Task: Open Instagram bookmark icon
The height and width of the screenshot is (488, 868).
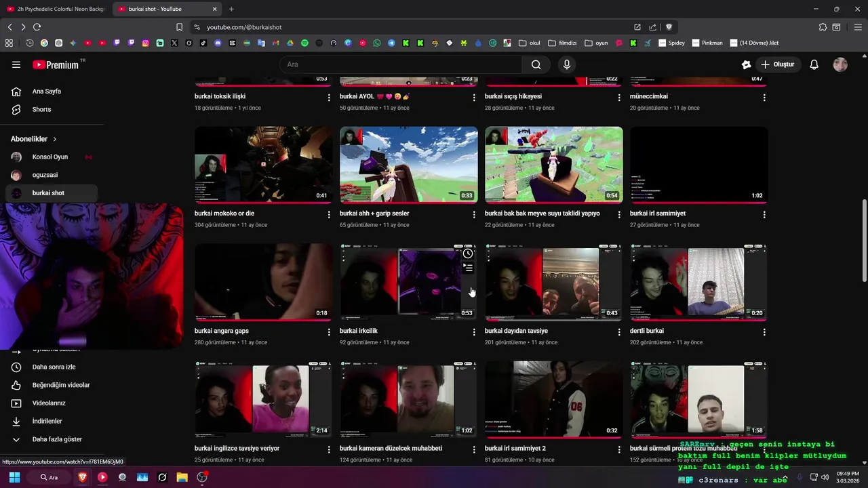Action: 145,43
